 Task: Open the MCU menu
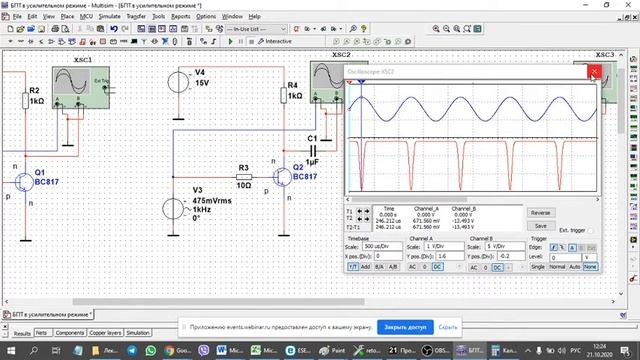[86, 16]
